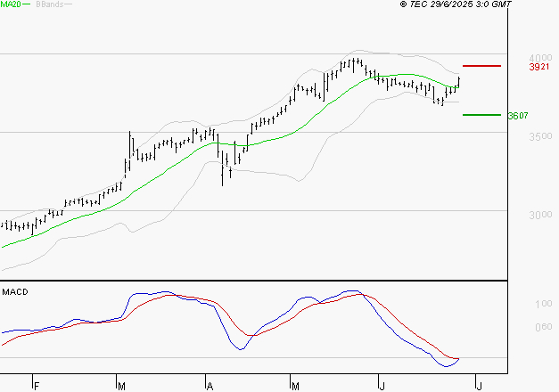Viewport: 559px width, 392px height.
Task: Click the BBands legend label
Action: pyautogui.click(x=50, y=4)
